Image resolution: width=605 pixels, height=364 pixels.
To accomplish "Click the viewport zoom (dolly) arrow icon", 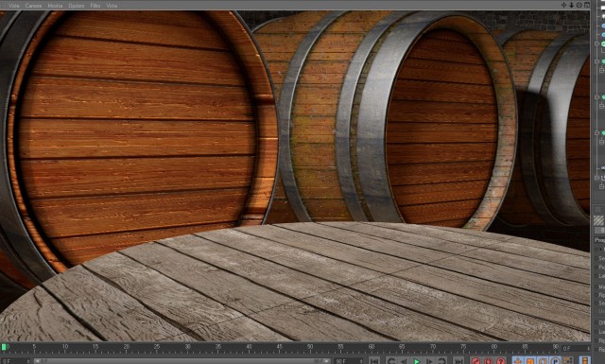I will (x=571, y=5).
